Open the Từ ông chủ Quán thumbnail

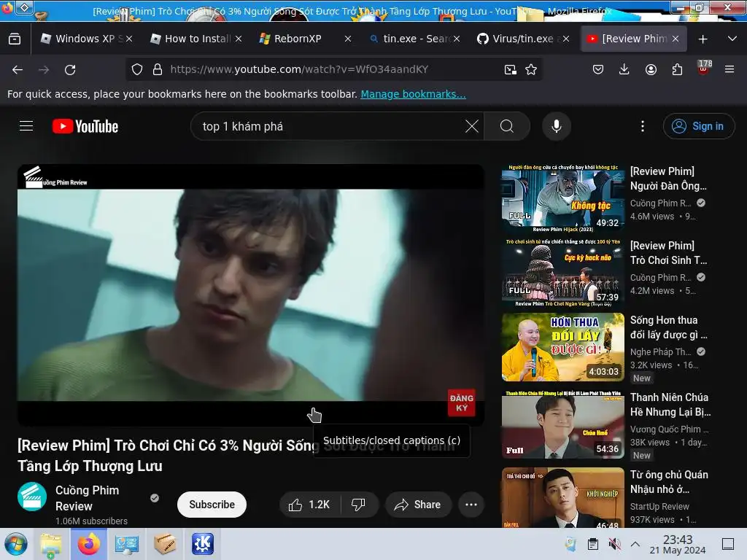(x=562, y=497)
